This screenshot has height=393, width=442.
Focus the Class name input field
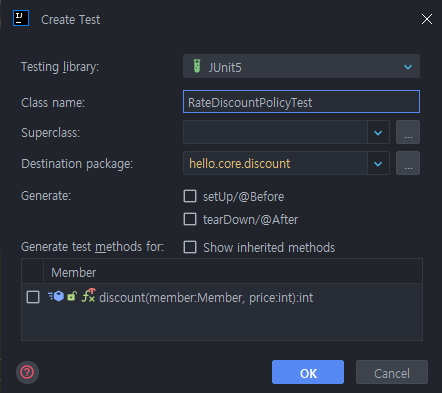301,102
